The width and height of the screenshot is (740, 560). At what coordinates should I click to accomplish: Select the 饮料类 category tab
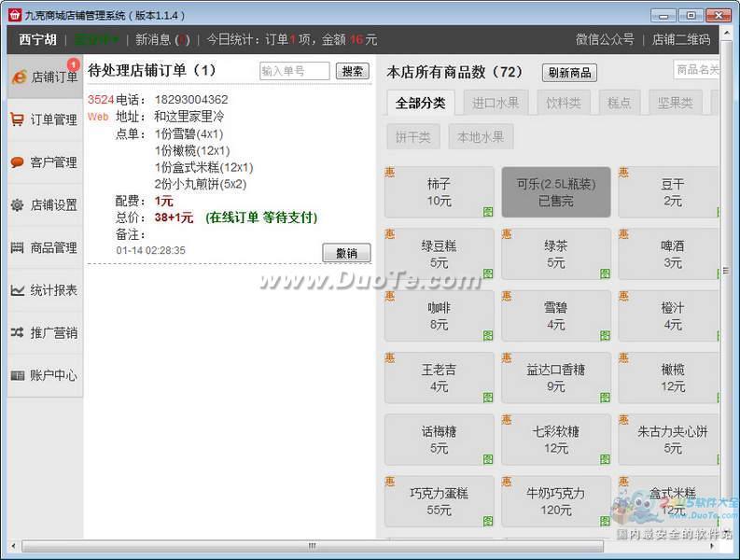(564, 103)
